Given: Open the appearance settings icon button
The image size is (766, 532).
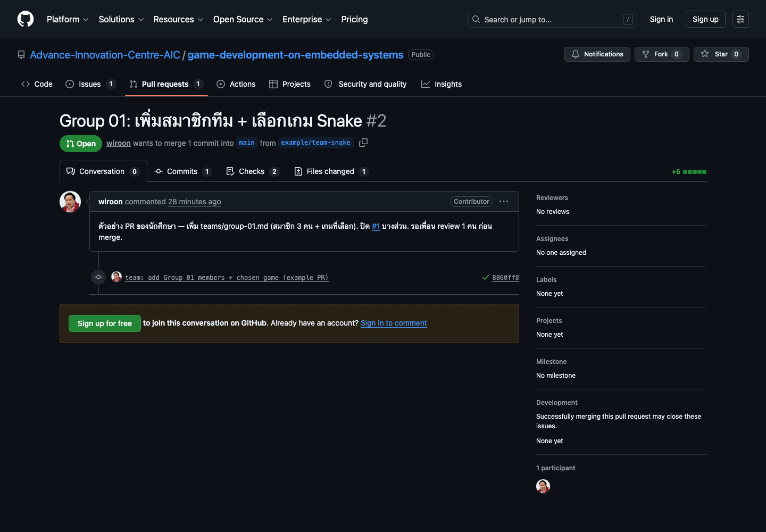Looking at the screenshot, I should click(x=740, y=19).
